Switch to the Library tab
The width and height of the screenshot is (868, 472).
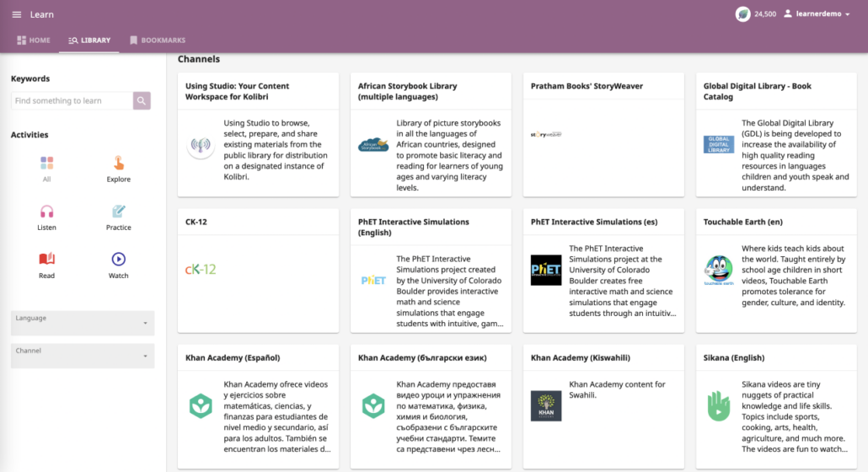[x=89, y=40]
